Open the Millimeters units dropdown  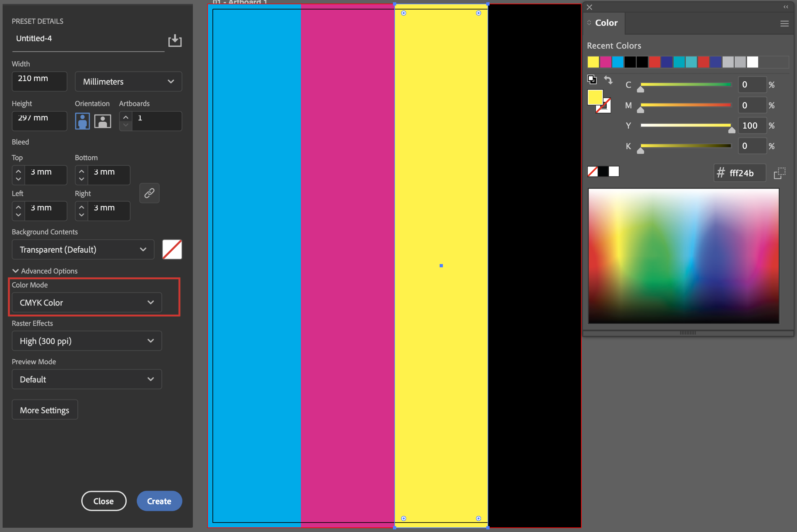point(128,81)
